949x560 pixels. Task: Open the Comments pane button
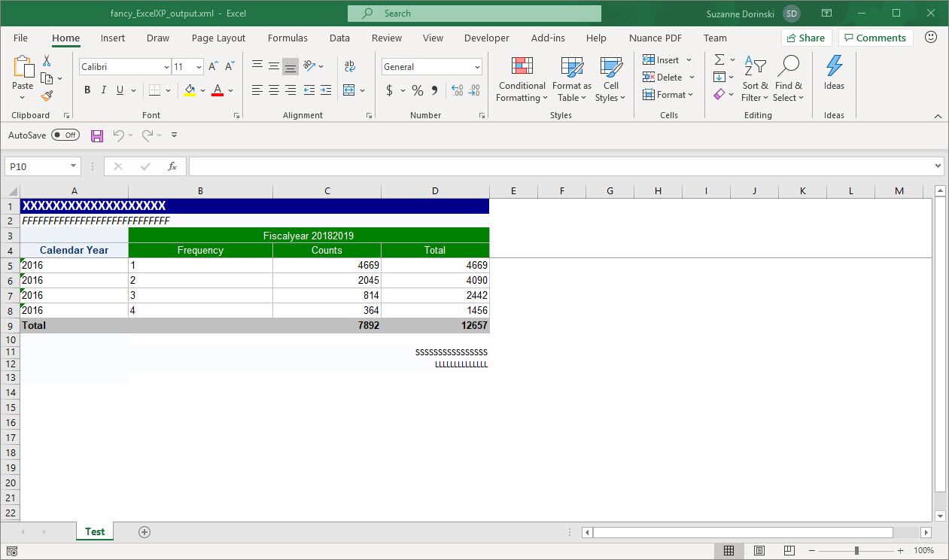875,38
